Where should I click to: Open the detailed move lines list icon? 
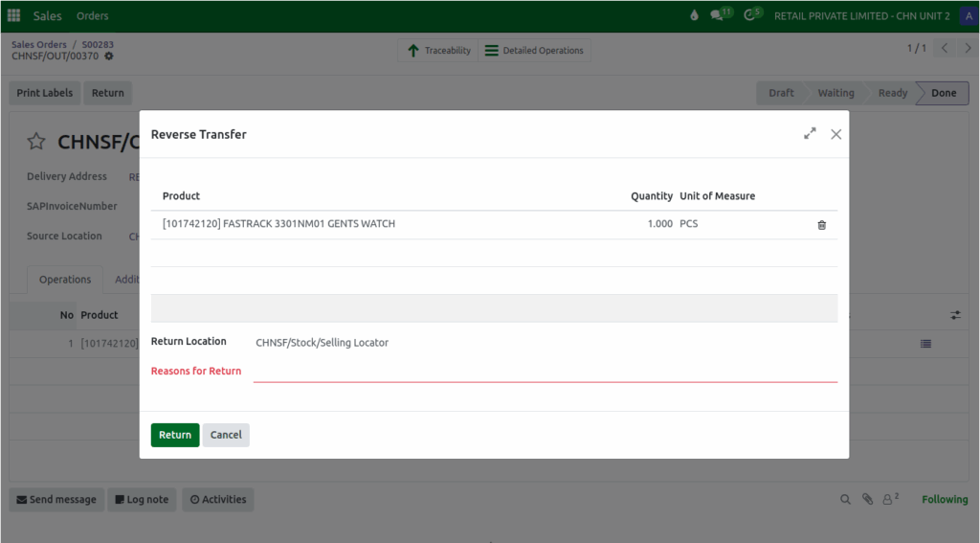tap(925, 344)
